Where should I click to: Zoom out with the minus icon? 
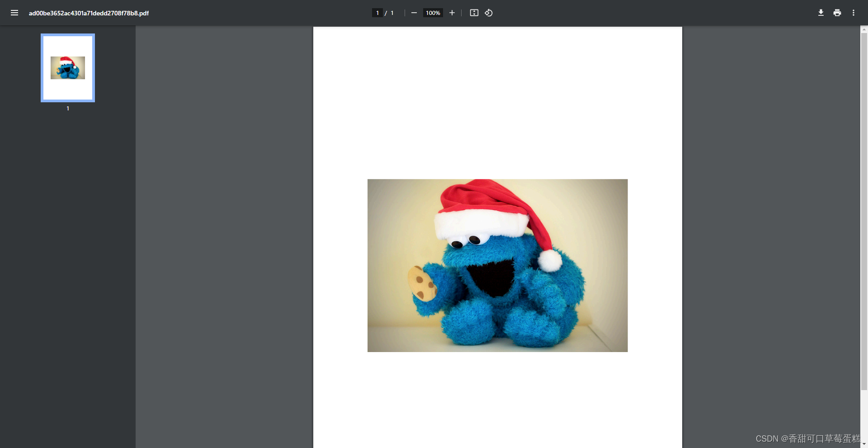point(414,13)
